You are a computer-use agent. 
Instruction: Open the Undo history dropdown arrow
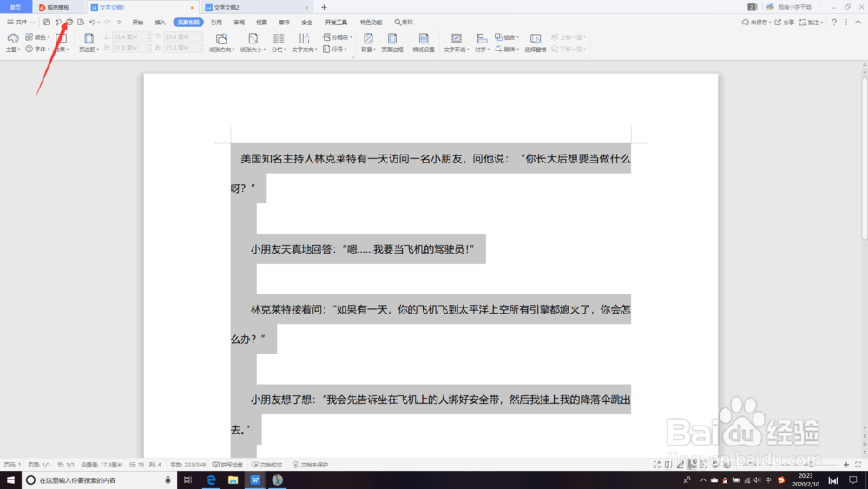pyautogui.click(x=99, y=23)
